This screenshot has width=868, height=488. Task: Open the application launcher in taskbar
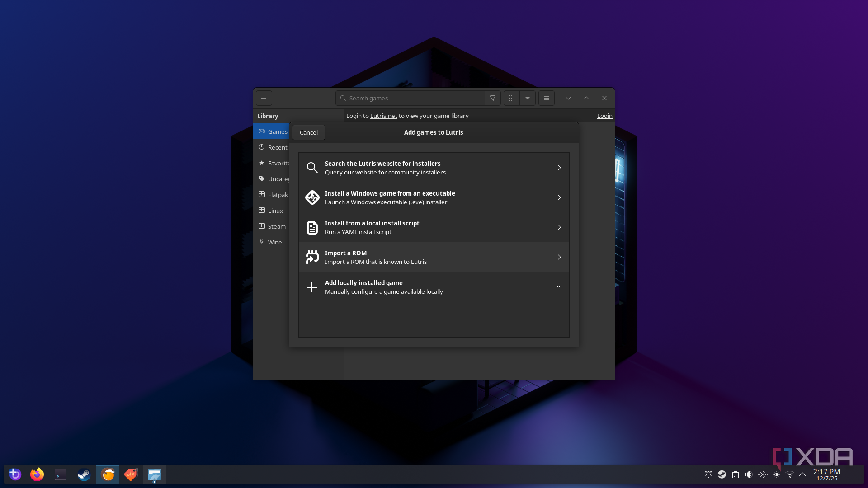point(15,474)
